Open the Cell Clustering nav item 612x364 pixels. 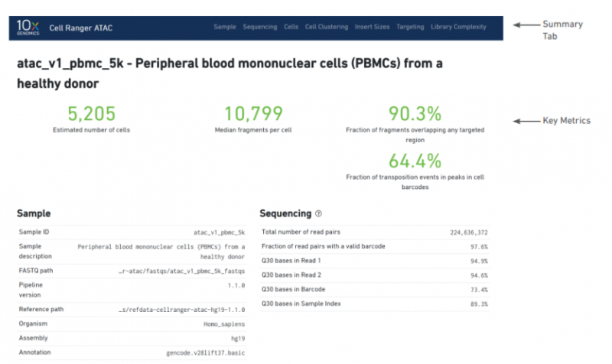point(327,27)
